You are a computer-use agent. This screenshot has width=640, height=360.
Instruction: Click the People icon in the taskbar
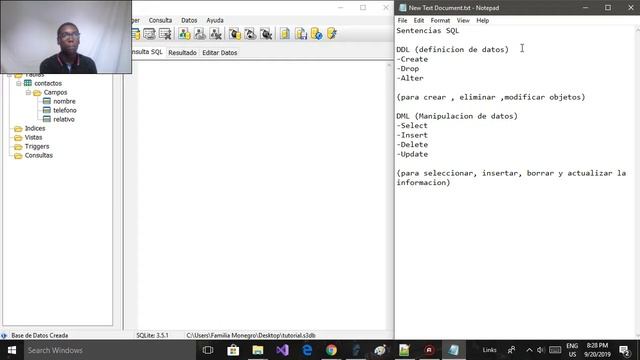(x=511, y=350)
